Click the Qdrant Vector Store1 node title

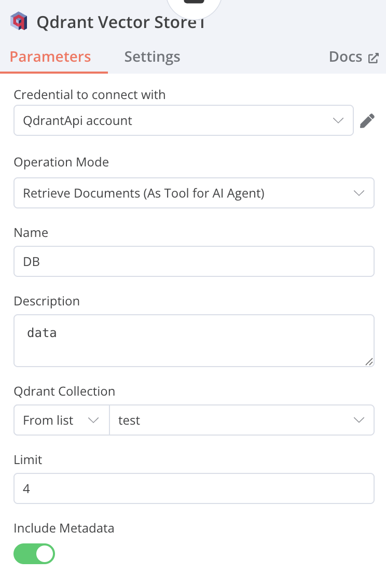(x=119, y=22)
